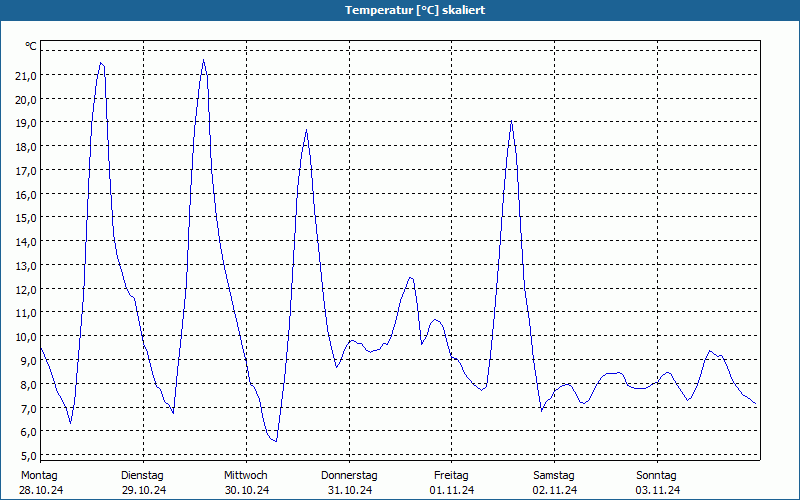
Task: Click the 5,0 y-axis value
Action: click(29, 456)
